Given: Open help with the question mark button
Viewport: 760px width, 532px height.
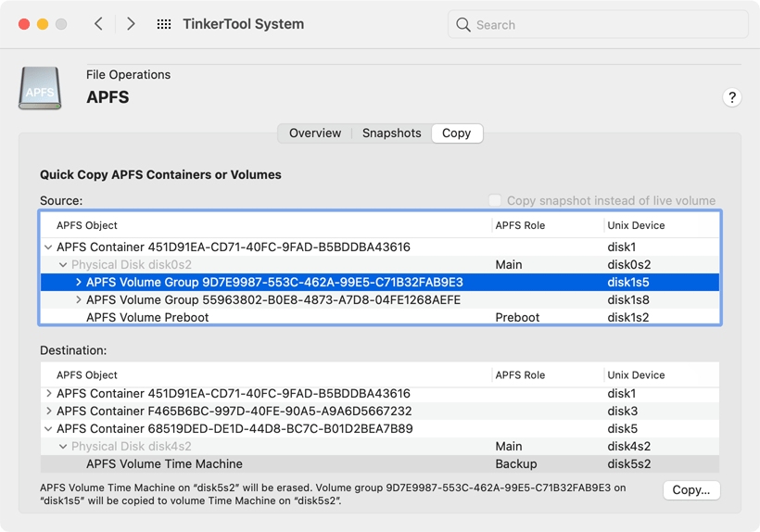Looking at the screenshot, I should pyautogui.click(x=732, y=97).
